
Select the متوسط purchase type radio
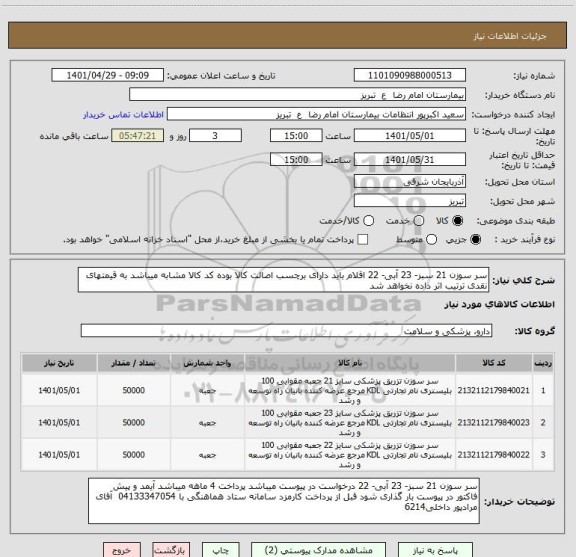[x=431, y=240]
